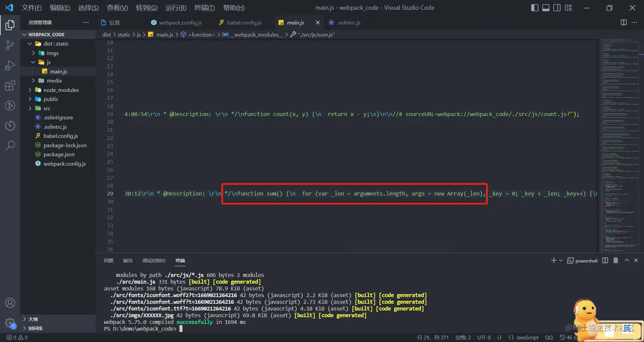Open main.js in the file tree
644x342 pixels.
[58, 72]
